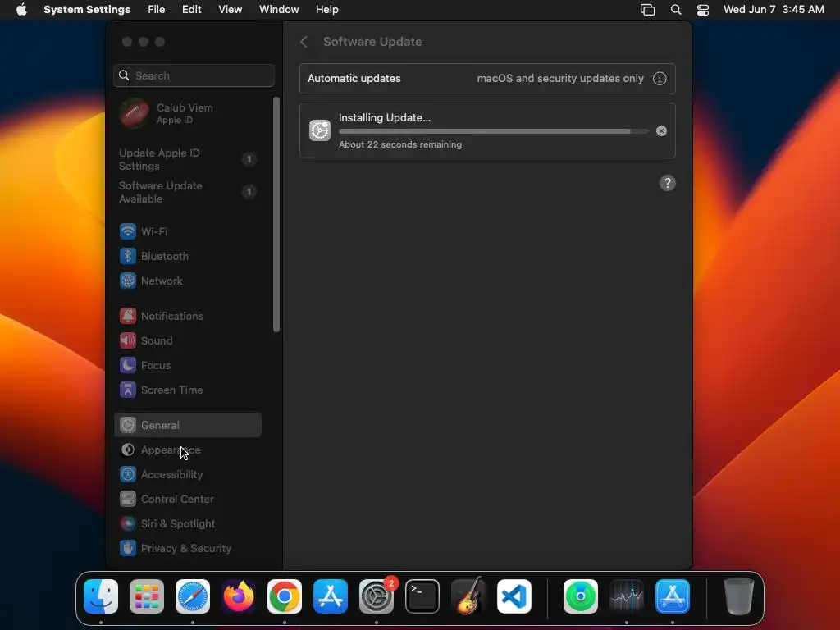Click 'About 22 seconds remaining' text
The height and width of the screenshot is (630, 840).
[x=400, y=144]
